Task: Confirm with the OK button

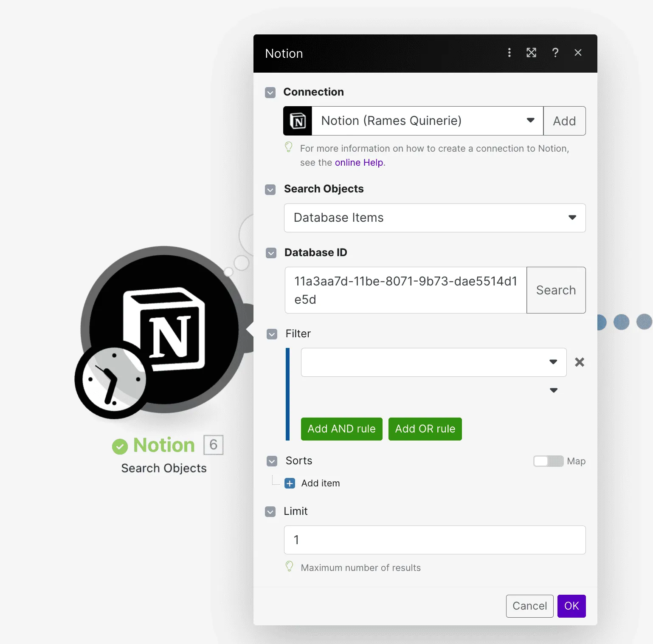Action: pyautogui.click(x=571, y=606)
